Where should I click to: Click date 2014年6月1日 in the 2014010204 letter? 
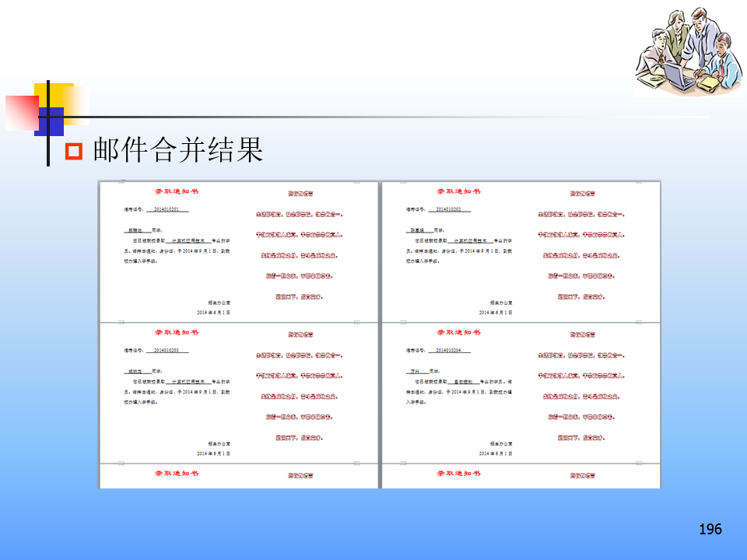tap(496, 453)
